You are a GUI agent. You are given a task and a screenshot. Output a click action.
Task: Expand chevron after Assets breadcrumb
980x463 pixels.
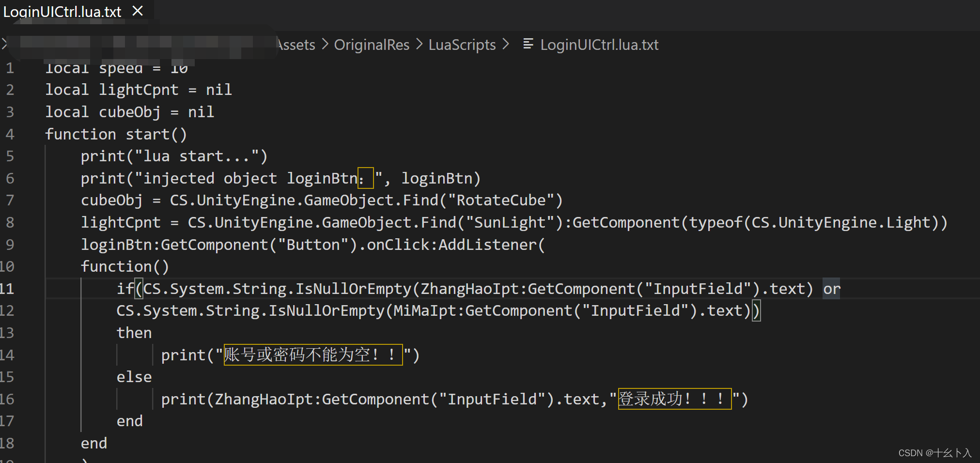pyautogui.click(x=325, y=45)
